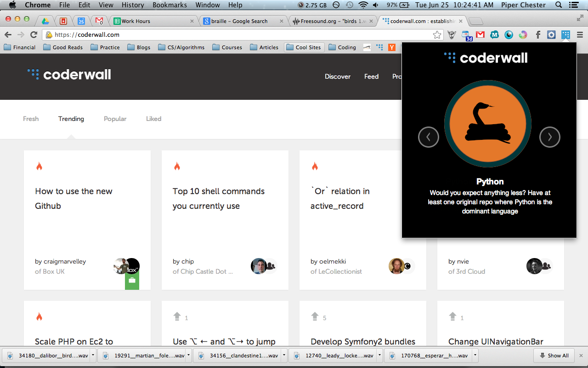This screenshot has height=368, width=588.
Task: Open the Practice bookmarks folder
Action: point(105,47)
